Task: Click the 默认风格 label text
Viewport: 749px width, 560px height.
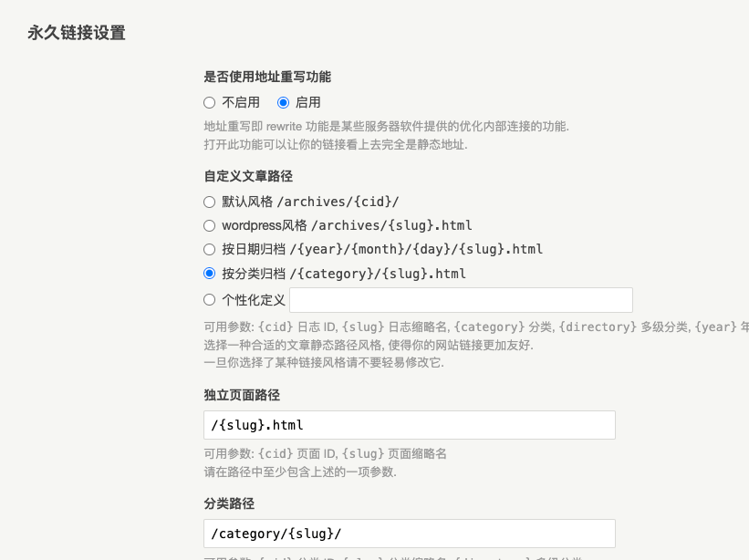Action: coord(247,202)
